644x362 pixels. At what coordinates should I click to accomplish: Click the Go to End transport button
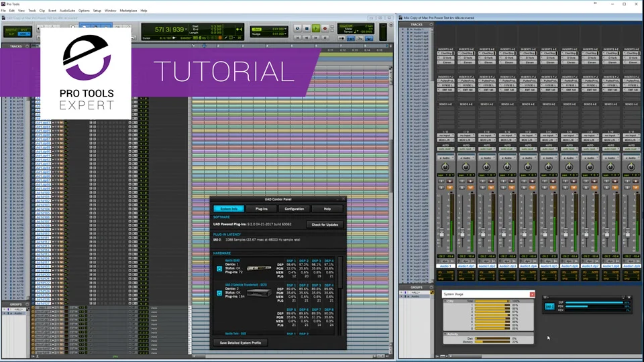point(325,38)
